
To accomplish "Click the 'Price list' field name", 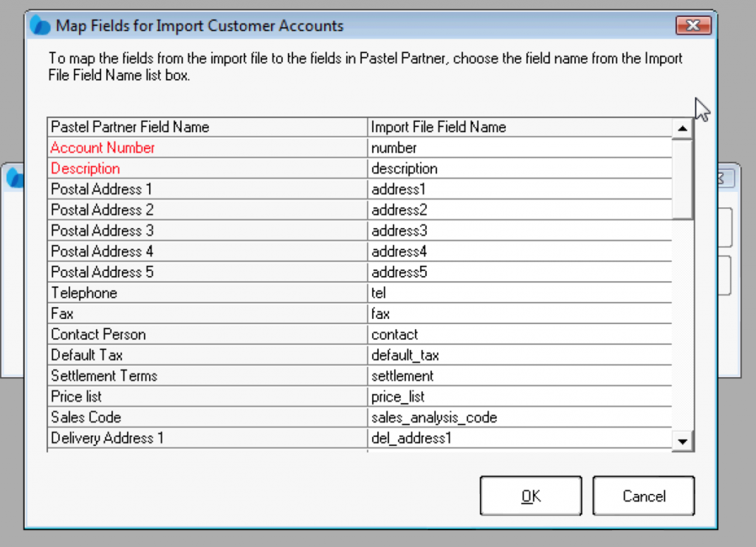I will pyautogui.click(x=207, y=396).
